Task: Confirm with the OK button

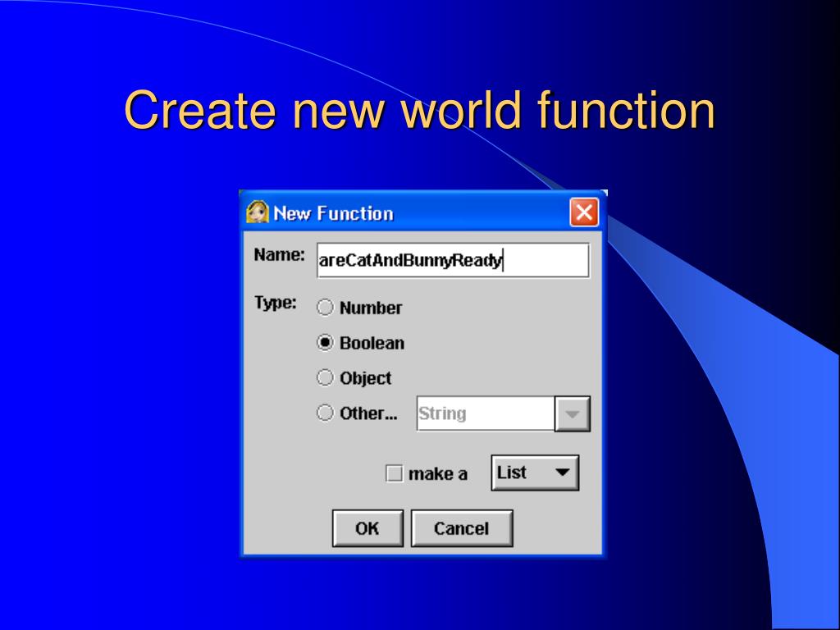Action: 367,528
